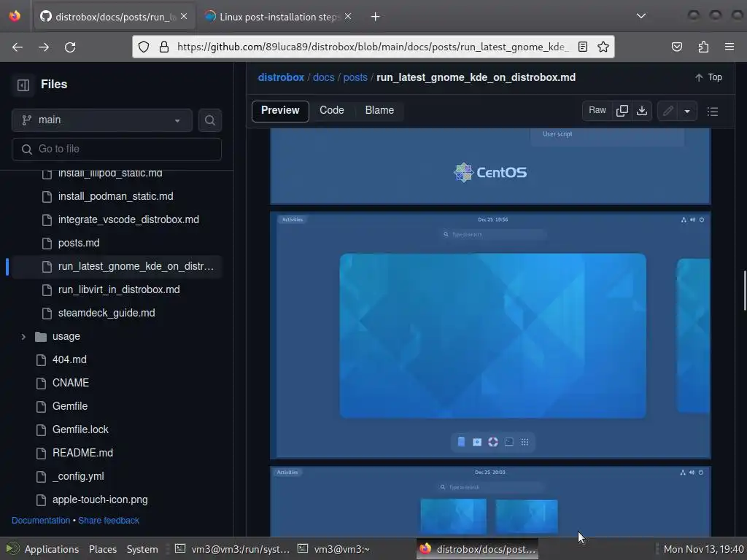Image resolution: width=747 pixels, height=560 pixels.
Task: Search the repository with the magnifier button
Action: pos(209,120)
